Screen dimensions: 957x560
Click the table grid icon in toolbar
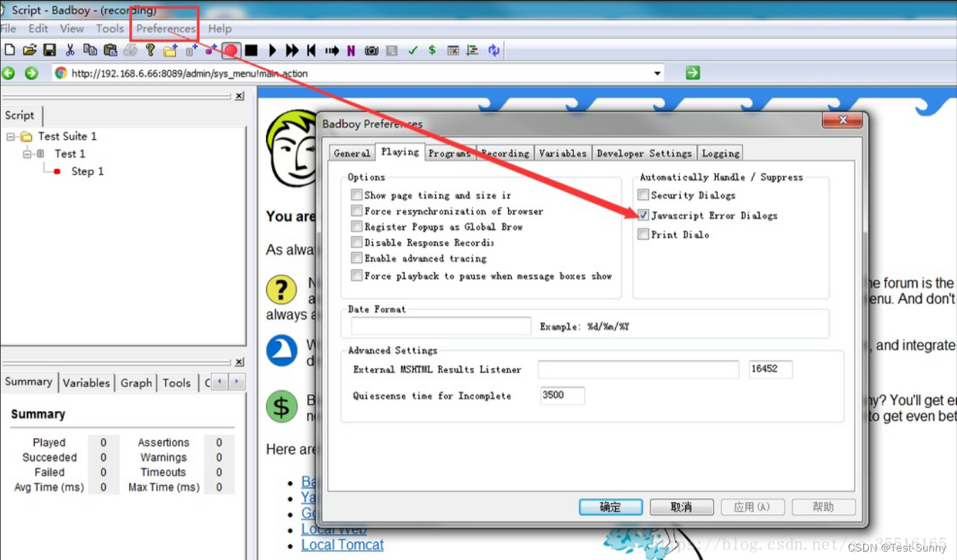[453, 50]
